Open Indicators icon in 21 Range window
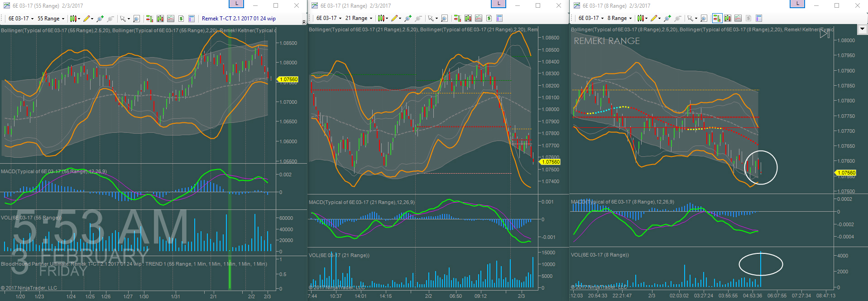 (479, 18)
